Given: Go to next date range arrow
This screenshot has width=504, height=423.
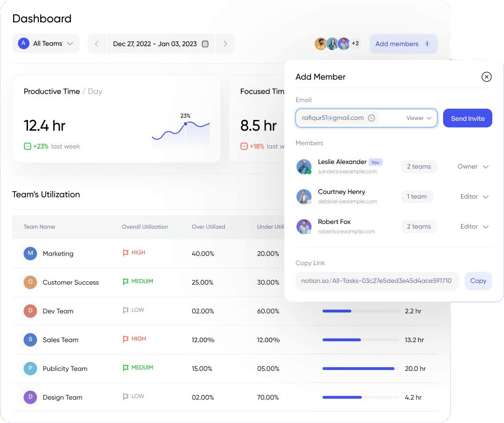Looking at the screenshot, I should [225, 44].
